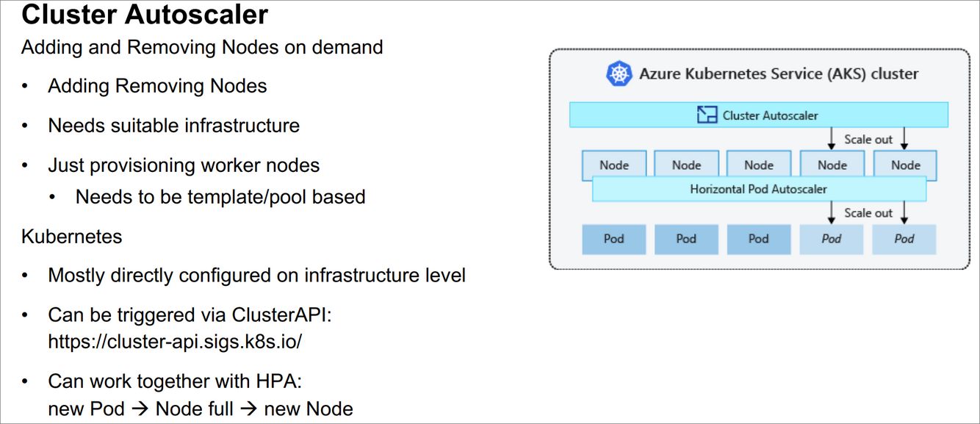Viewport: 980px width, 424px height.
Task: Click the Kubernetes wheel logo in AKS diagram
Action: [x=619, y=73]
